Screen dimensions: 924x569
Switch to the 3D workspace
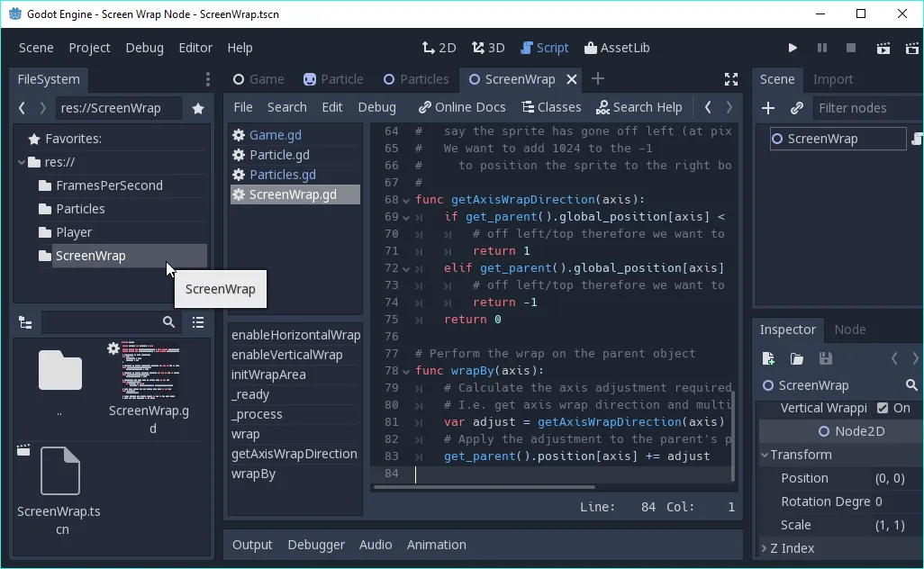pyautogui.click(x=488, y=49)
